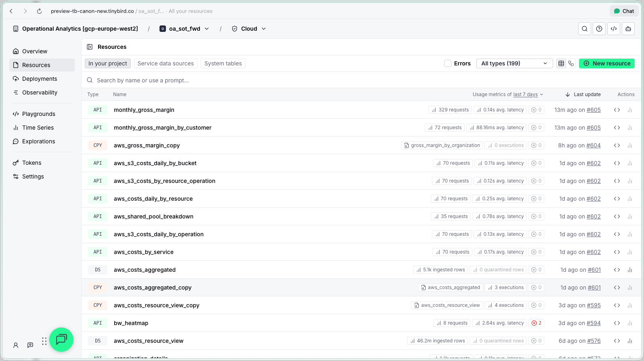Switch to table view icon
644x361 pixels.
point(561,63)
